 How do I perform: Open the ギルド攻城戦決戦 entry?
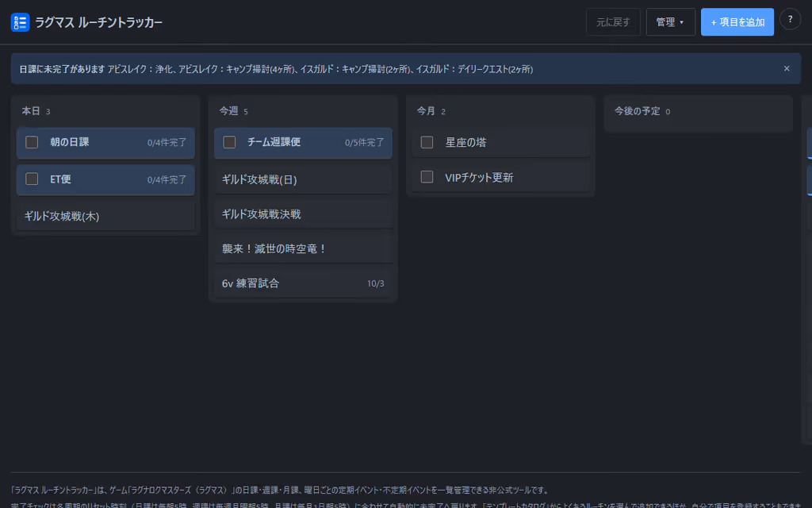pos(303,214)
